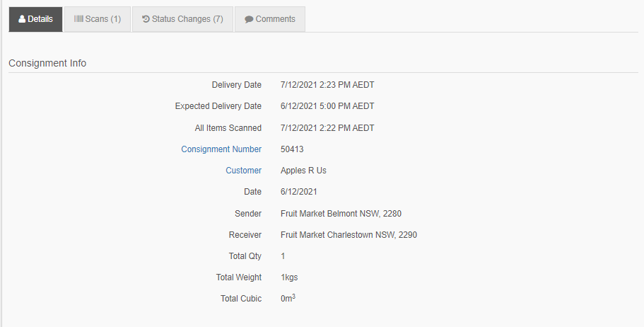Switch to the Scans (1) tab

(98, 19)
